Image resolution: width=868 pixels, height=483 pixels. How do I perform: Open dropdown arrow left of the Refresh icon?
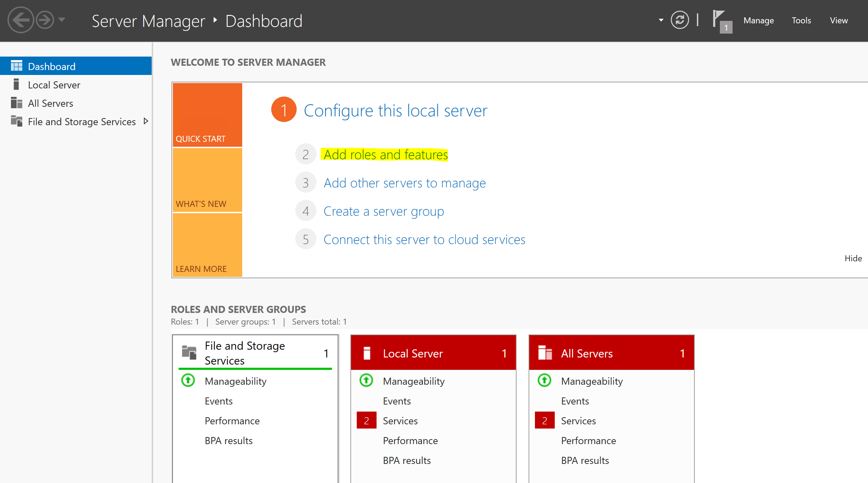point(661,20)
